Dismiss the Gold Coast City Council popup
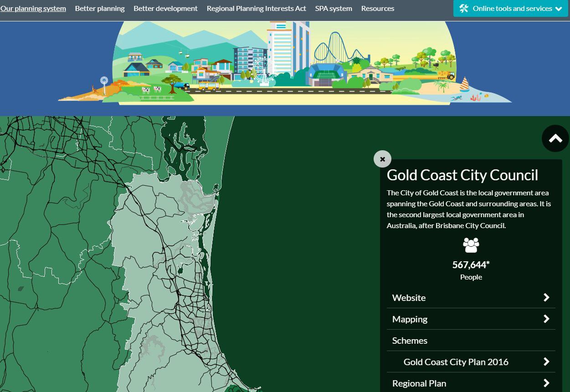This screenshot has width=570, height=392. tap(382, 159)
